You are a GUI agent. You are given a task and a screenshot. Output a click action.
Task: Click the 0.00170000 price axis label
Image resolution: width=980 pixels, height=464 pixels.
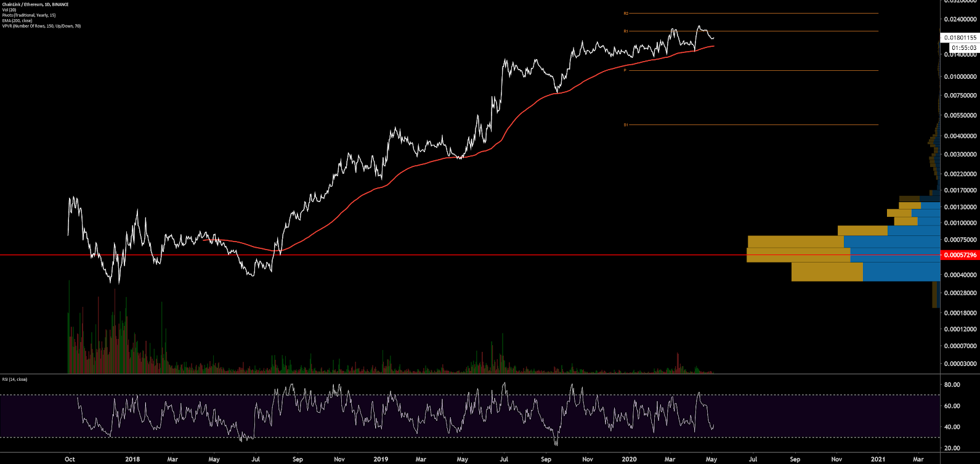960,190
